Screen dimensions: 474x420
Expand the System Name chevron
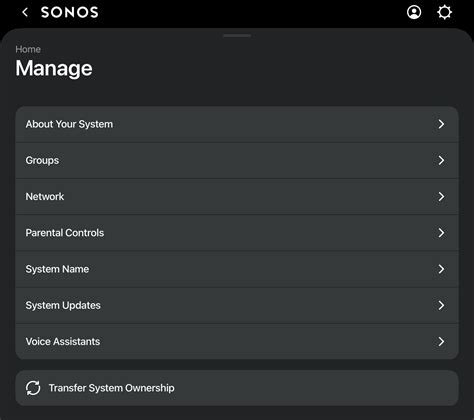pos(441,269)
